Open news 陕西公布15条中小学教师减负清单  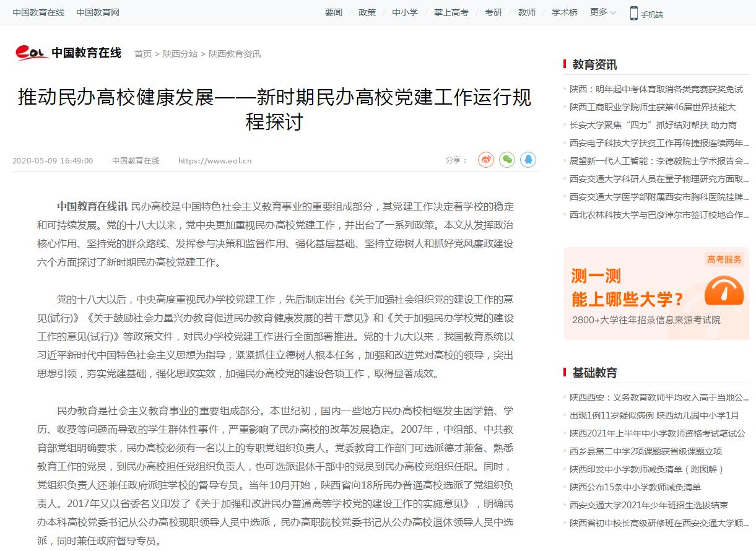(635, 487)
